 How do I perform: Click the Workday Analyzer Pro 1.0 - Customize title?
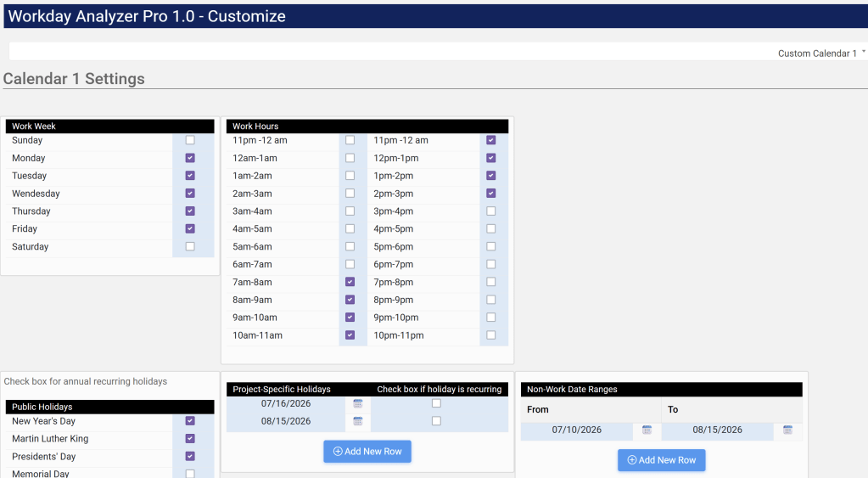[147, 16]
